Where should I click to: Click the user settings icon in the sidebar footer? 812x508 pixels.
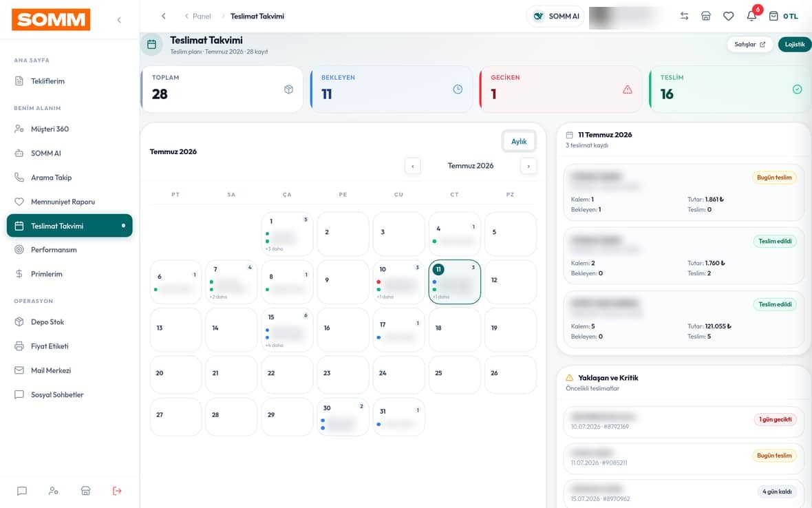coord(54,491)
